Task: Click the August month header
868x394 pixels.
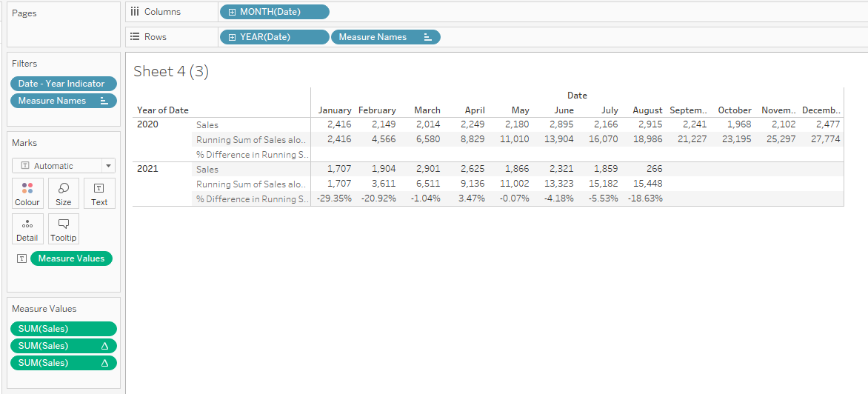Action: [648, 110]
